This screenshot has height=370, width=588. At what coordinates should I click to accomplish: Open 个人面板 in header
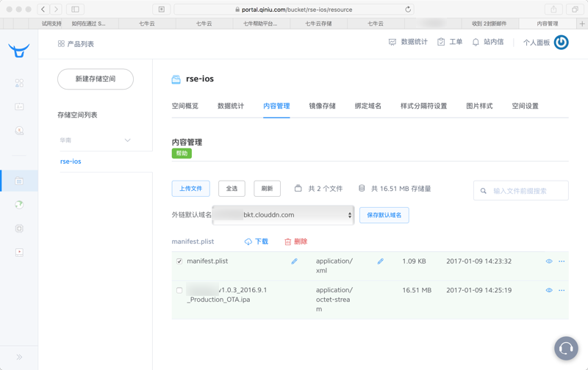(x=537, y=43)
